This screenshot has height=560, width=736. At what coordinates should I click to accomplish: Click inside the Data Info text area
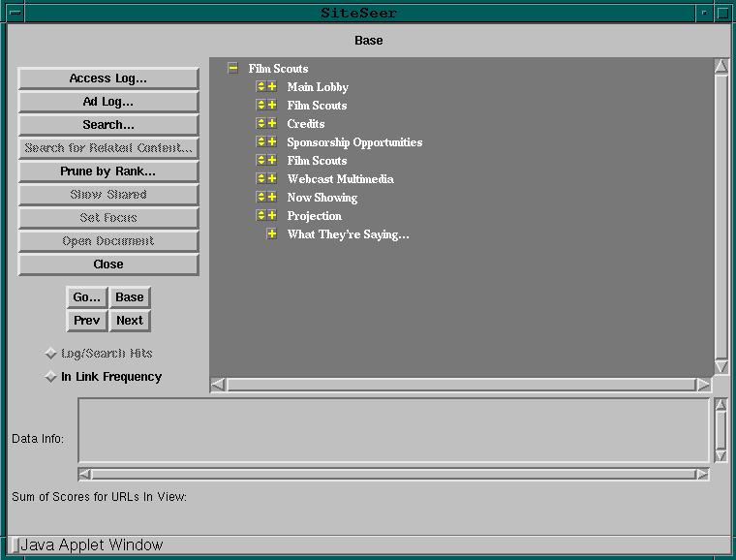coord(394,430)
